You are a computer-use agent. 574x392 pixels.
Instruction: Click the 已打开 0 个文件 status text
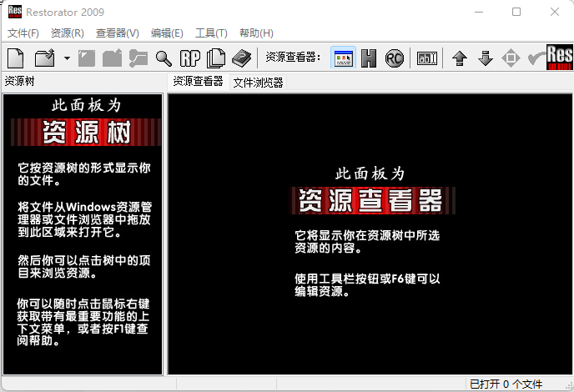[x=506, y=384]
